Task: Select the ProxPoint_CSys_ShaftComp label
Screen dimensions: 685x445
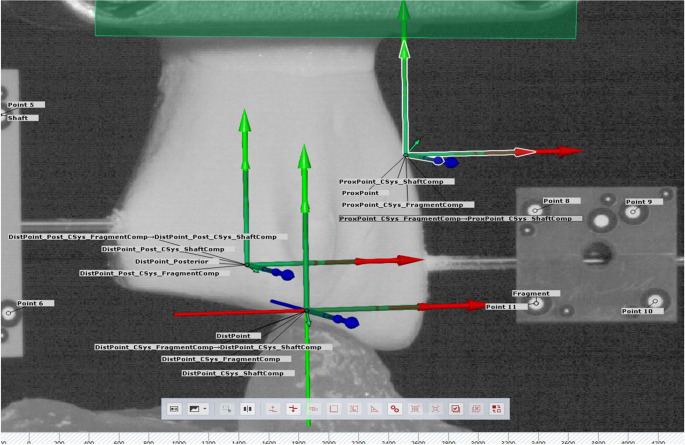Action: pyautogui.click(x=397, y=181)
